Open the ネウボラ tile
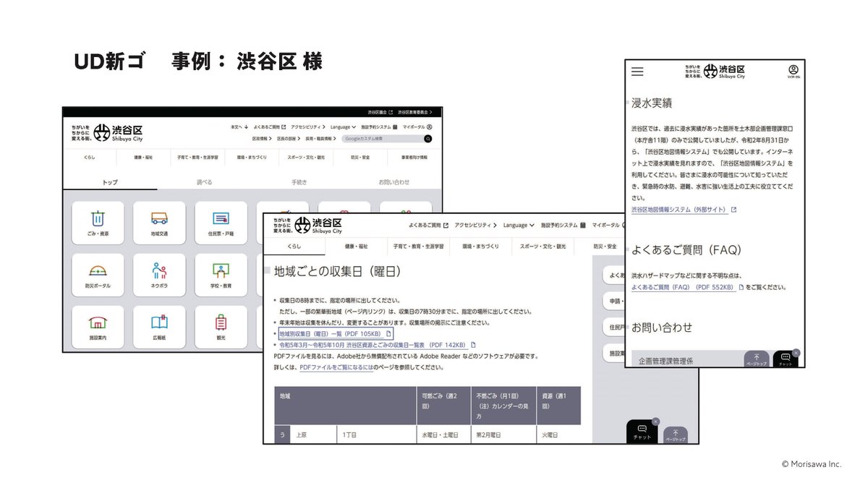Image resolution: width=868 pixels, height=488 pixels. coord(159,275)
